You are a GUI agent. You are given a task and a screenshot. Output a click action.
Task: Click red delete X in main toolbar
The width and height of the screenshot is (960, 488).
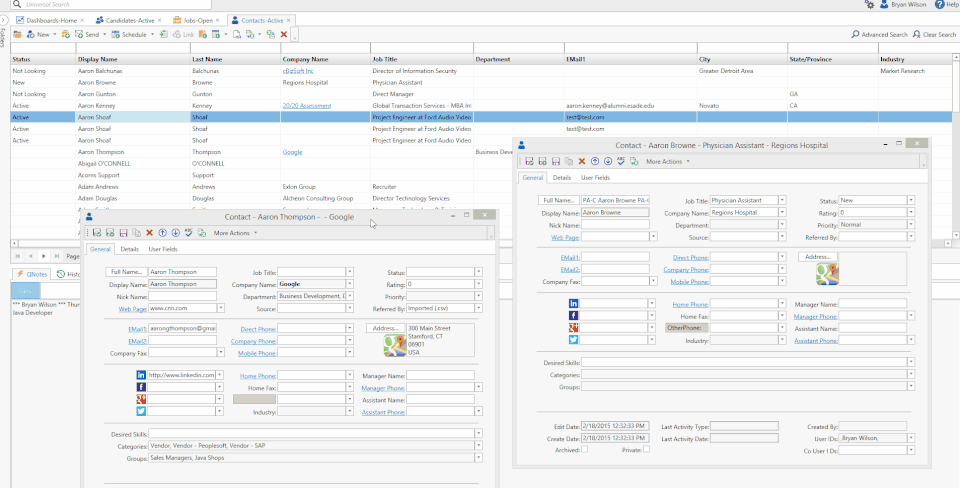(284, 34)
